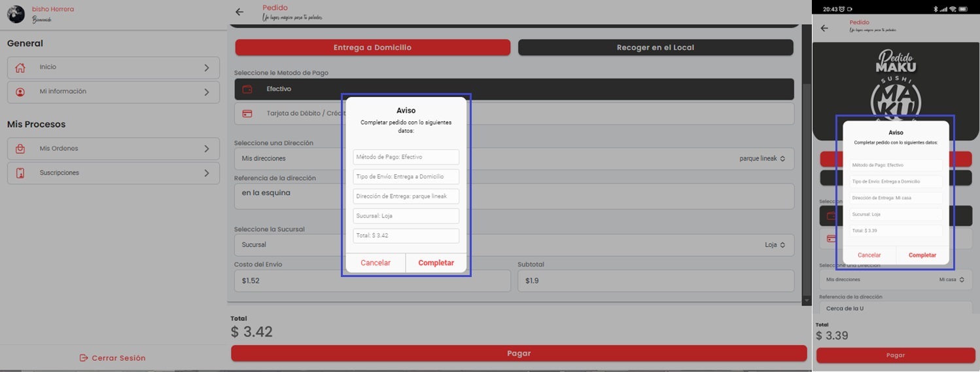Select the Entrega a Domicilio tab

(x=372, y=47)
